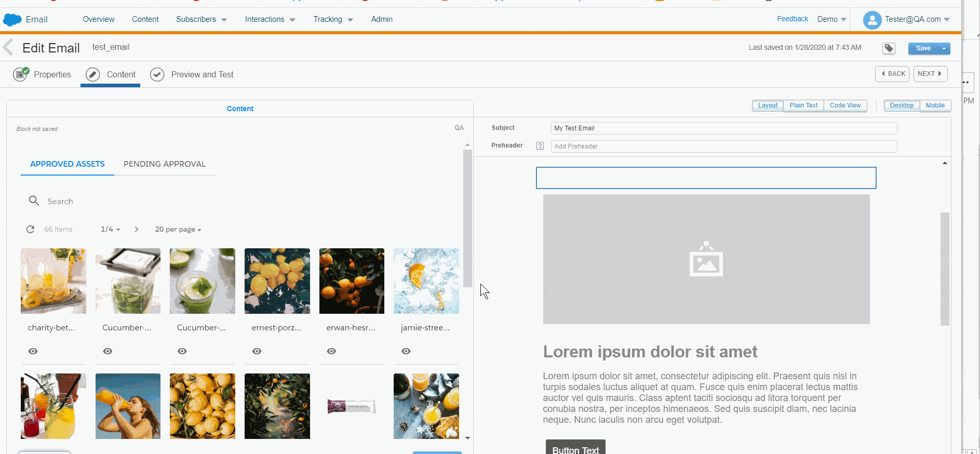Switch preview to Desktop mode
Viewport: 980px width, 454px height.
coord(902,105)
